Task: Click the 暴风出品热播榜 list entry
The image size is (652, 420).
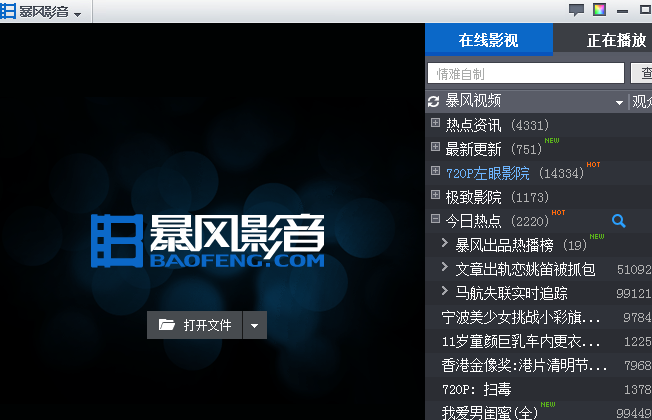Action: click(504, 245)
